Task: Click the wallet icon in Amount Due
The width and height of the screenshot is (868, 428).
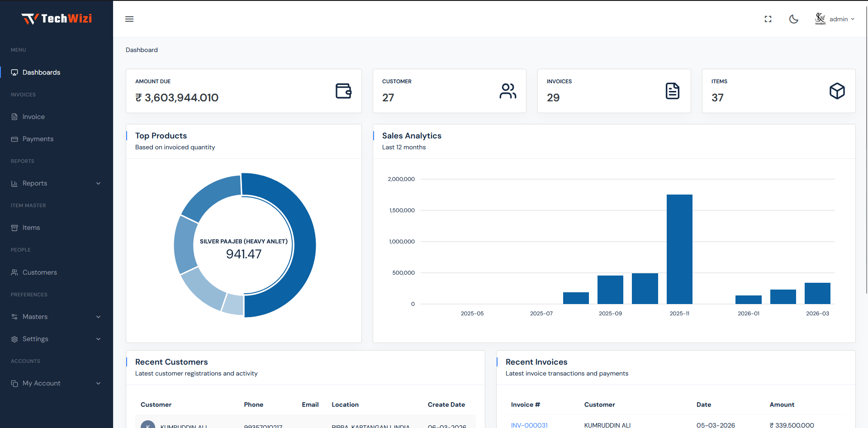Action: click(x=343, y=91)
